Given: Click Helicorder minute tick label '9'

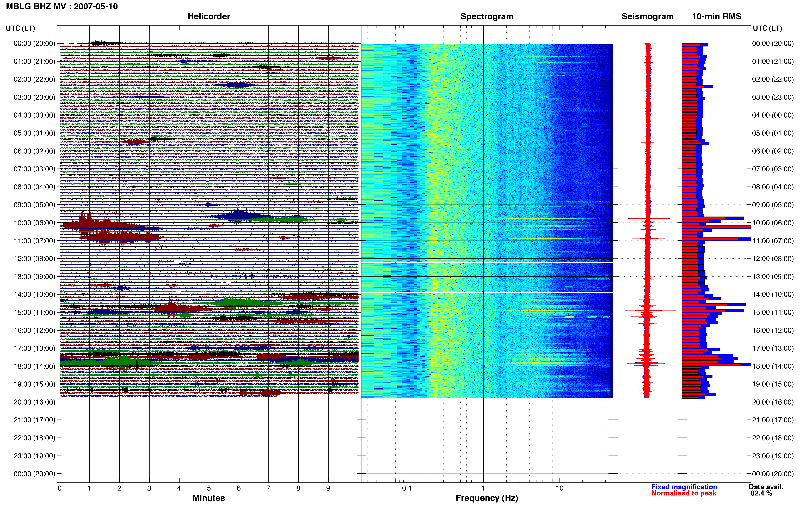Looking at the screenshot, I should (x=328, y=488).
